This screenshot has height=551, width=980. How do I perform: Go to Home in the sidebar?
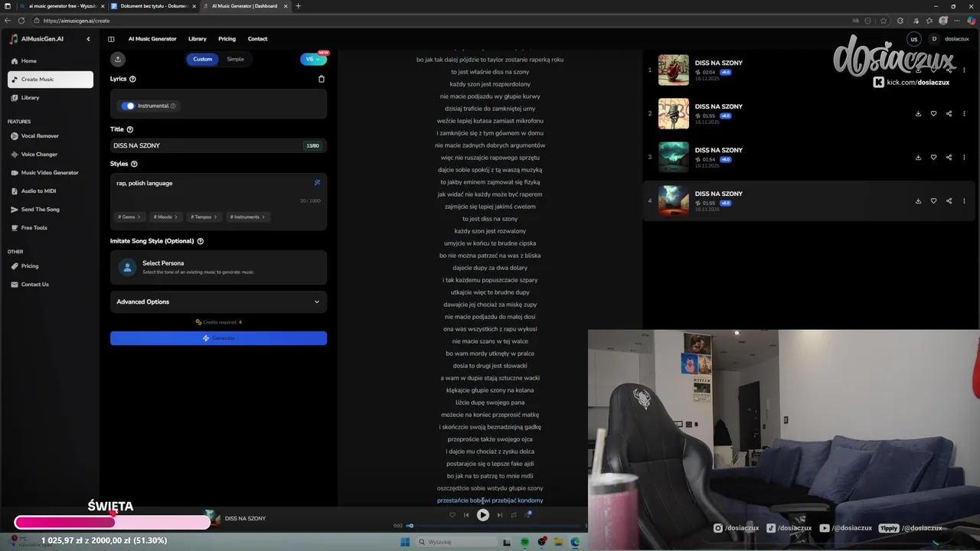click(51, 61)
